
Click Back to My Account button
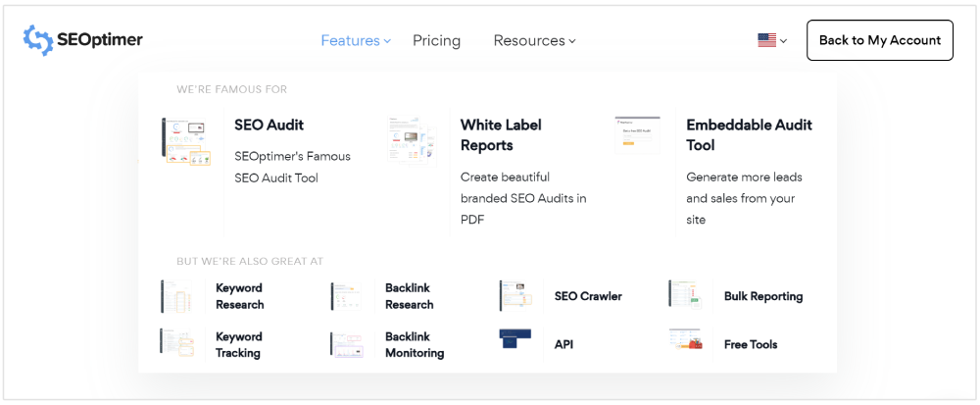[x=879, y=40]
